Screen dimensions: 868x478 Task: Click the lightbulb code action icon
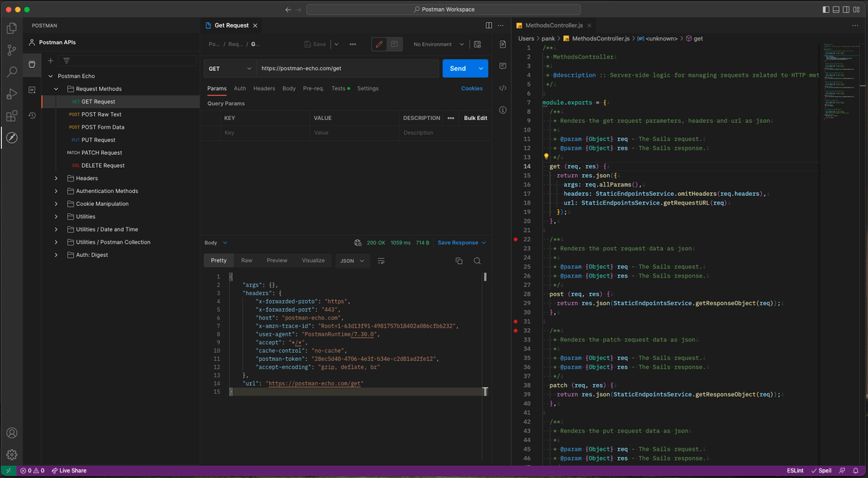[547, 157]
